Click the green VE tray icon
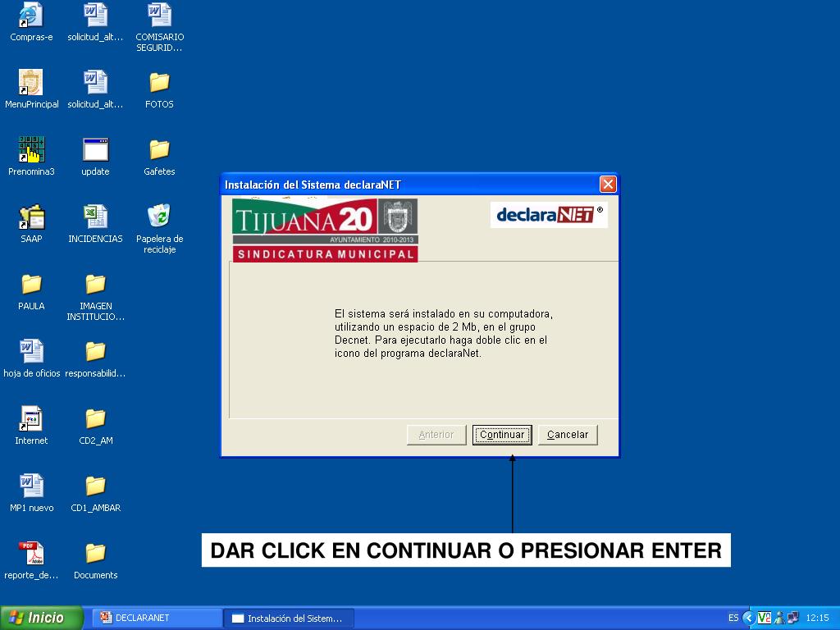Viewport: 840px width, 630px height. (x=764, y=619)
